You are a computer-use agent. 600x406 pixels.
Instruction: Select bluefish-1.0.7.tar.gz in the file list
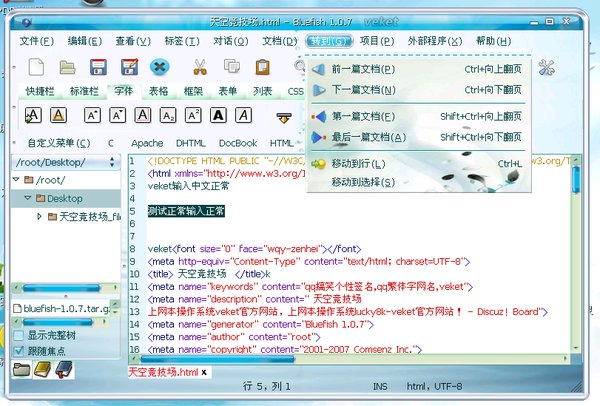point(61,308)
